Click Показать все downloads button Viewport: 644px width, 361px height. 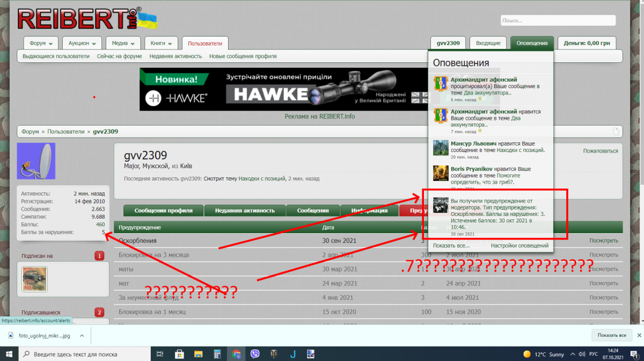pyautogui.click(x=612, y=335)
